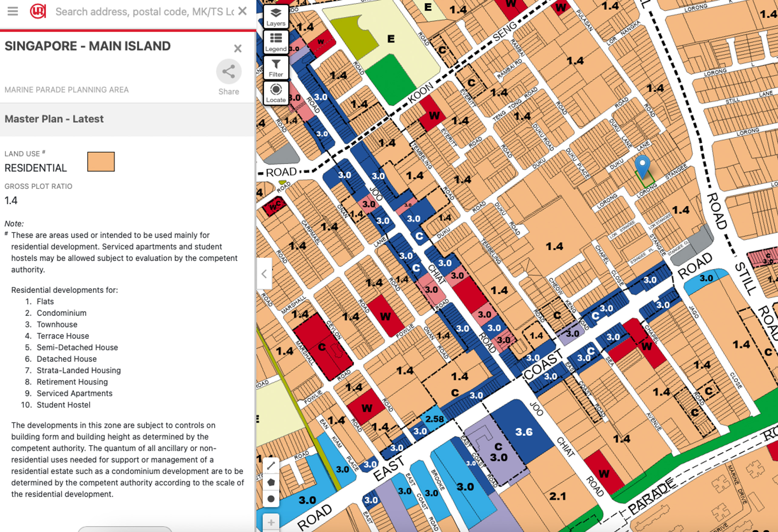Image resolution: width=778 pixels, height=532 pixels.
Task: Select the line measure tool
Action: click(271, 465)
